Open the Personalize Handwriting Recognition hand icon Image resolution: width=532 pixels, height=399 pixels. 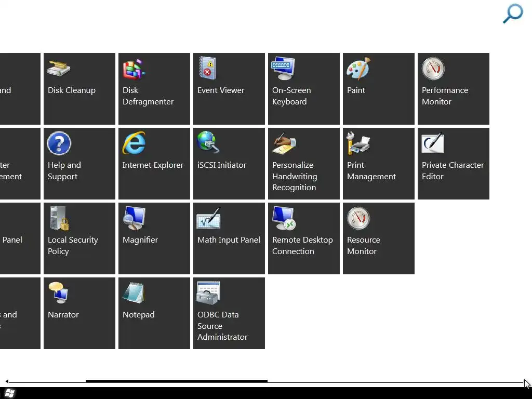pyautogui.click(x=284, y=143)
